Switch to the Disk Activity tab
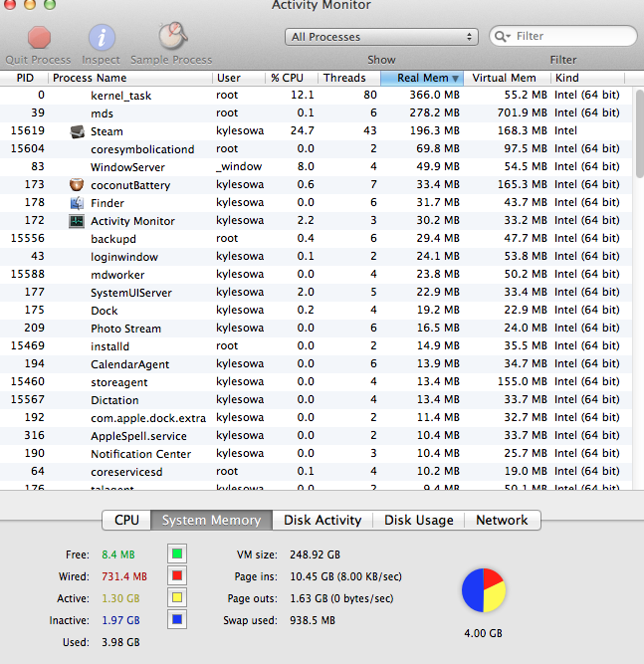644x664 pixels. click(322, 520)
